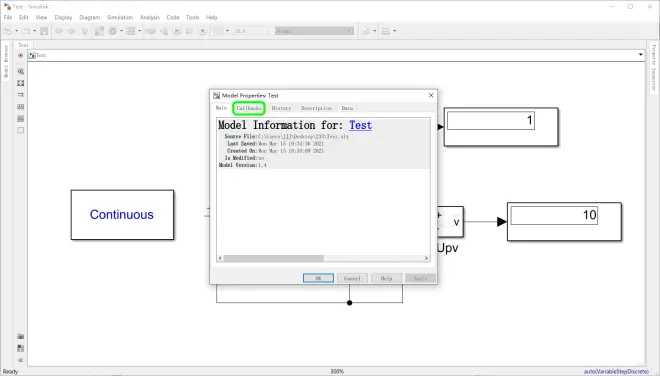Image resolution: width=660 pixels, height=376 pixels.
Task: Open the Display menu
Action: (63, 18)
